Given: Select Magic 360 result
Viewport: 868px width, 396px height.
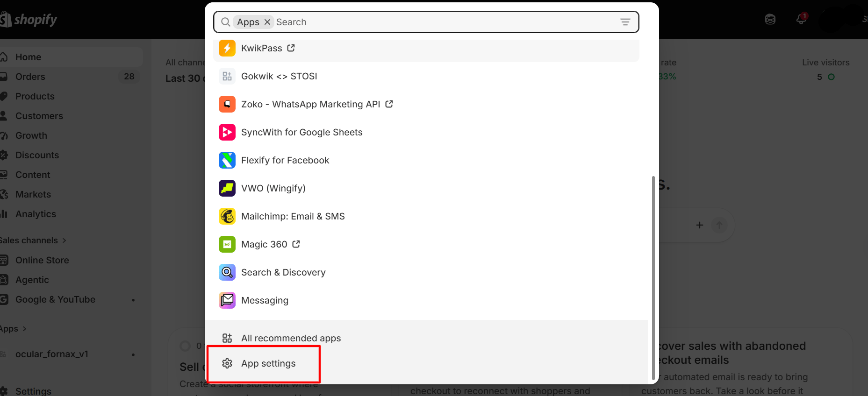Looking at the screenshot, I should (426, 244).
